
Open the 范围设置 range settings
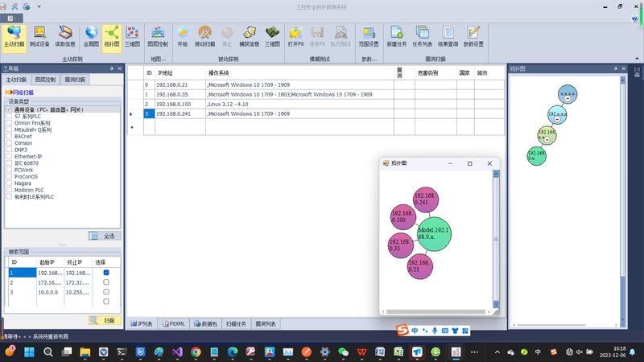tap(369, 37)
